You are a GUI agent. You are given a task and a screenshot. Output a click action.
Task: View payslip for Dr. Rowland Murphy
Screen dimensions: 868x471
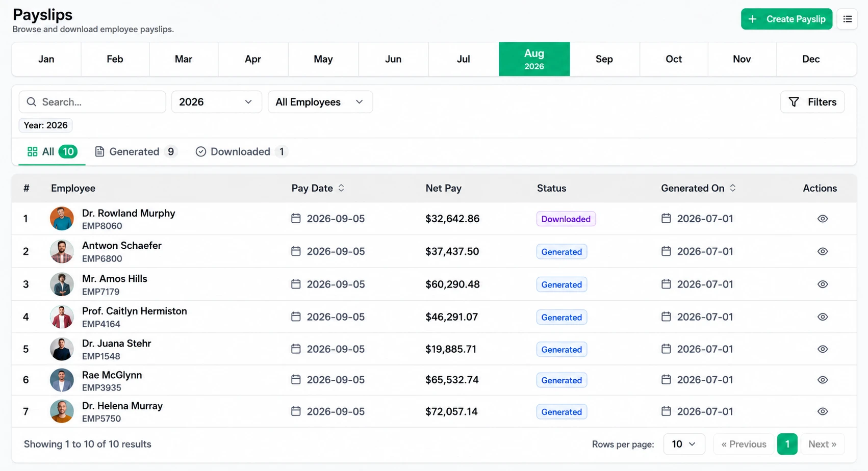pos(822,219)
